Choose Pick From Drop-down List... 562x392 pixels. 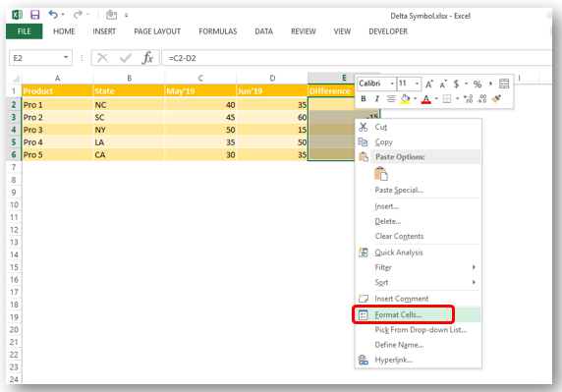pyautogui.click(x=418, y=330)
